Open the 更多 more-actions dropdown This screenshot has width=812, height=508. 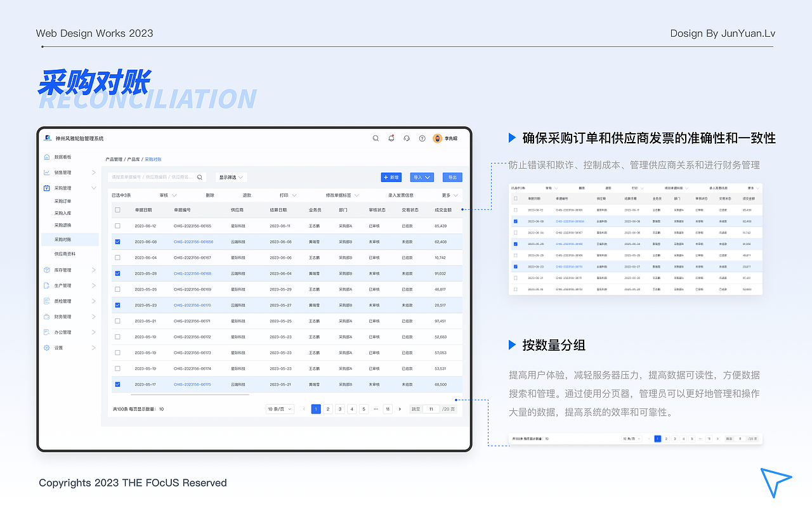point(450,195)
